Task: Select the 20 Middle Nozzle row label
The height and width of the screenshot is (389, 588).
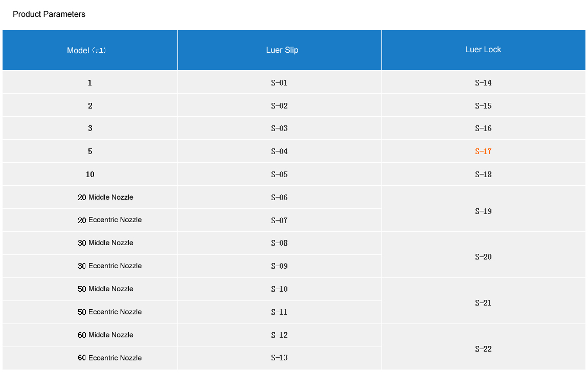Action: [x=105, y=198]
